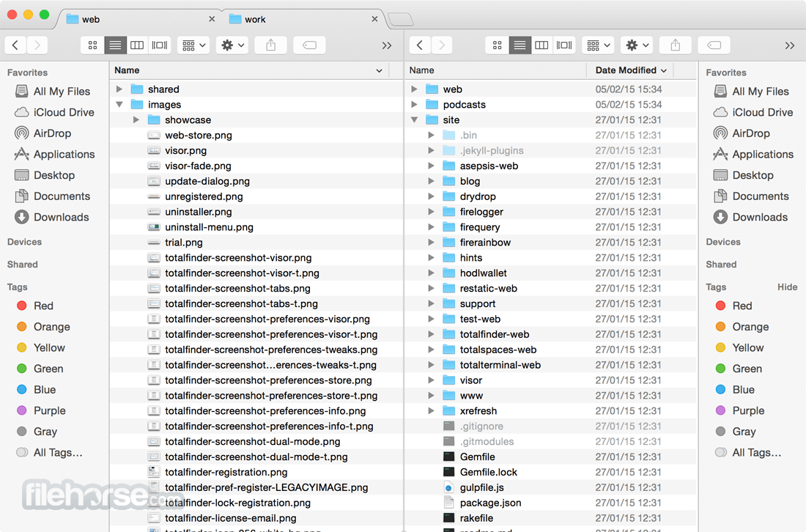Switch right pane to list view

point(520,45)
